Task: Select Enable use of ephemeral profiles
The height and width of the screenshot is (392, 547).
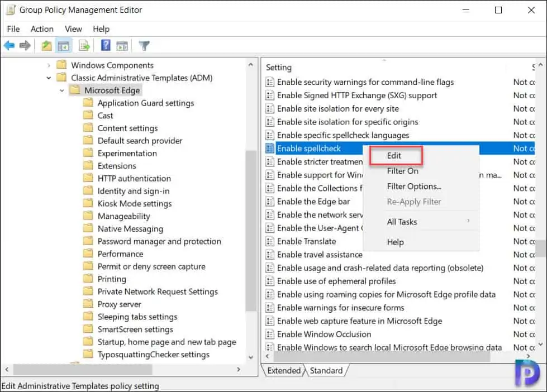Action: pos(336,281)
